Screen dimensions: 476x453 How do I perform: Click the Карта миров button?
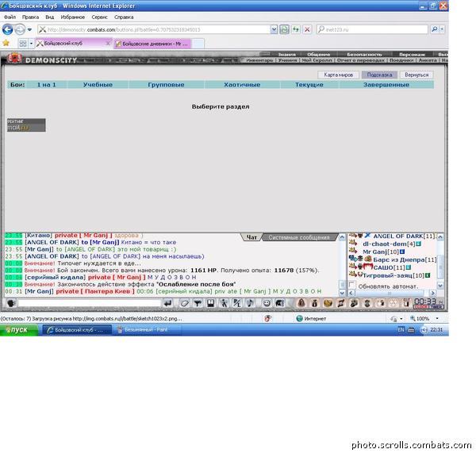(x=338, y=75)
